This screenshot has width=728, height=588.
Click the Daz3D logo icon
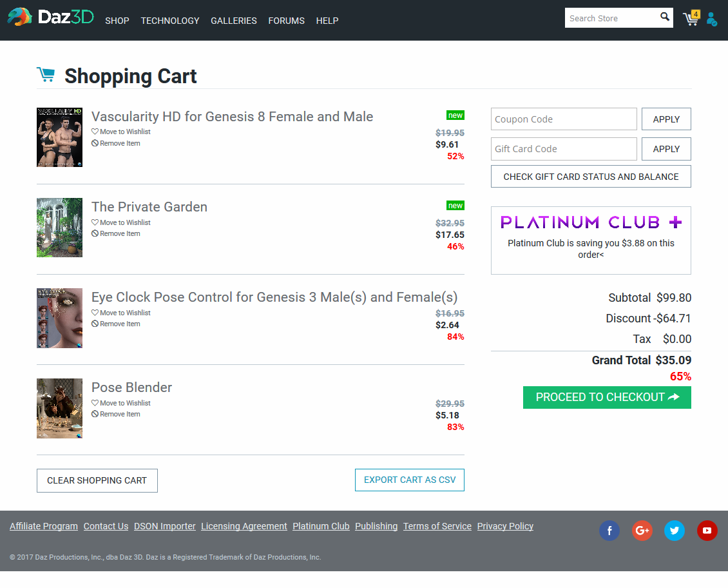19,17
